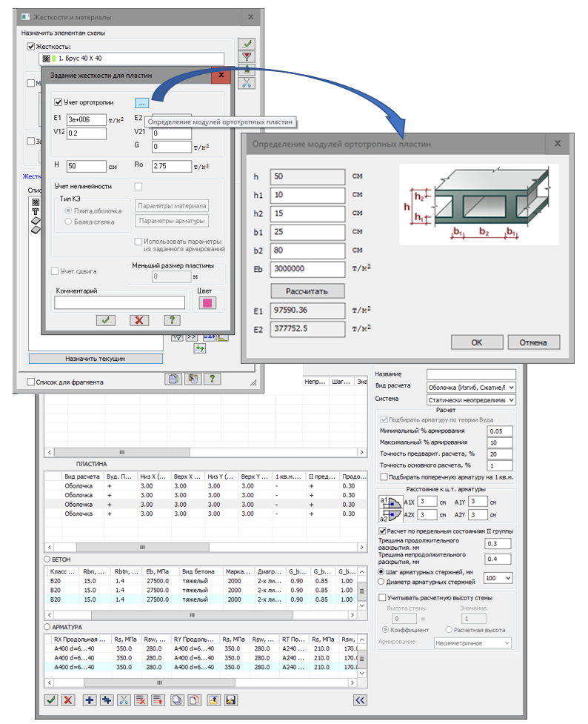Click the scissors cut icon in bottom toolbar
Image resolution: width=588 pixels, height=724 pixels.
tap(124, 700)
